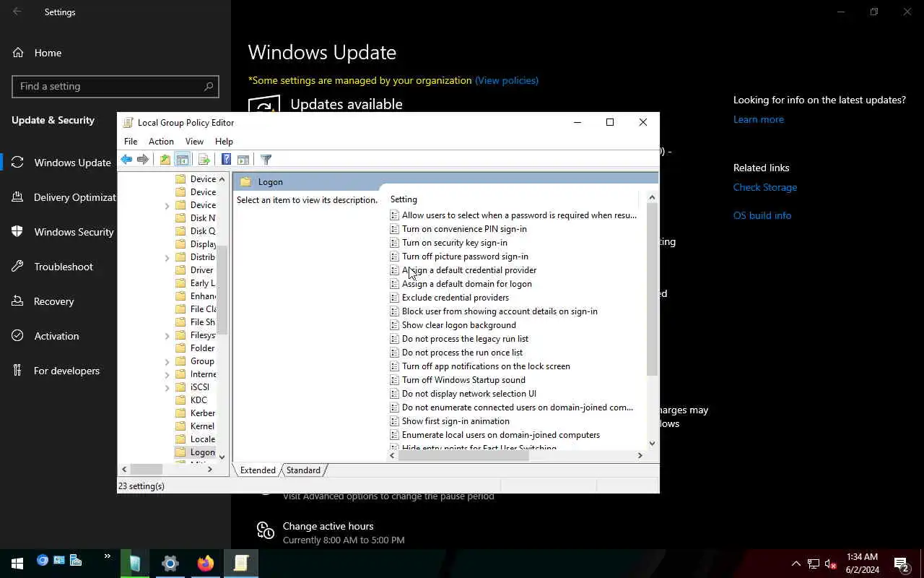This screenshot has height=578, width=924.
Task: Click the Setting column header
Action: pyautogui.click(x=513, y=199)
